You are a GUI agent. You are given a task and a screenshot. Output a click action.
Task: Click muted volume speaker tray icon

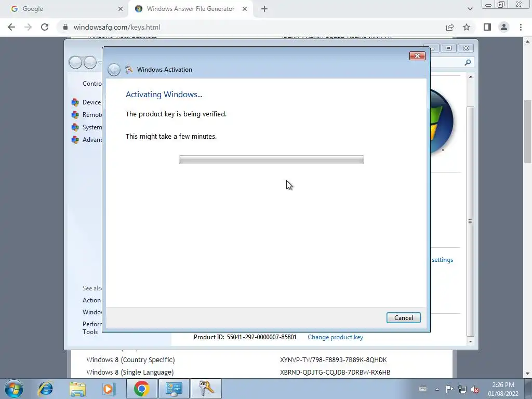pos(475,390)
